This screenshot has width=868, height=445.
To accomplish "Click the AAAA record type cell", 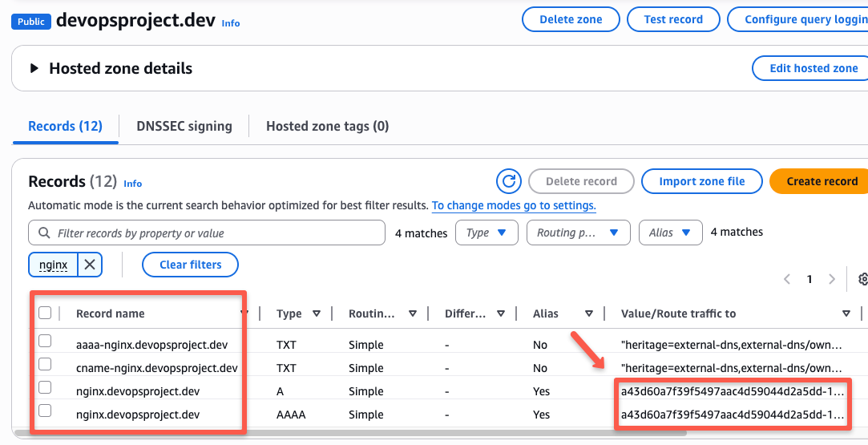I will (x=291, y=415).
